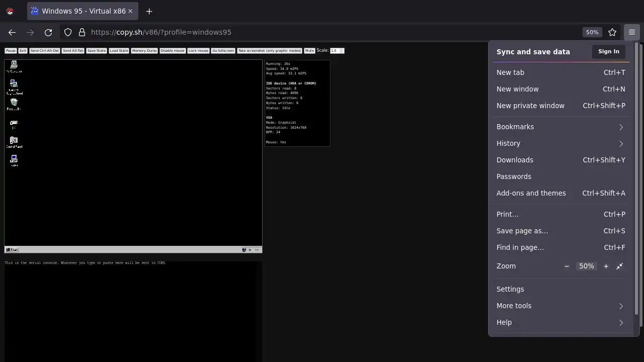
Task: Expand the History submenu
Action: 561,143
